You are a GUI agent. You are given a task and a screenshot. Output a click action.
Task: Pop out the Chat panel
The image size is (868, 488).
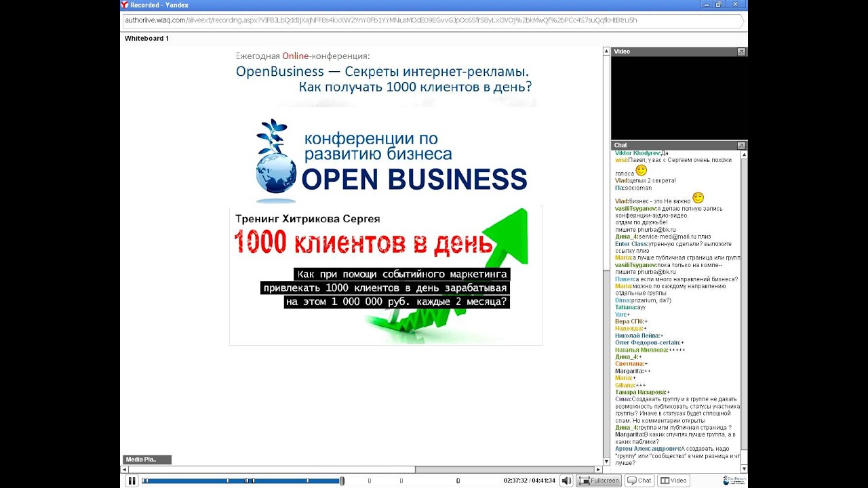pos(741,145)
